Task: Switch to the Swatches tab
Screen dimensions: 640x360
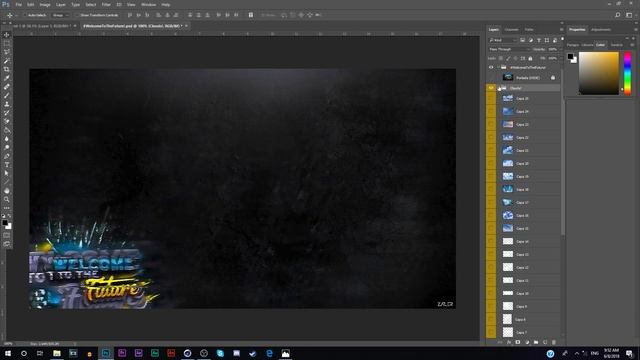Action: coord(617,45)
